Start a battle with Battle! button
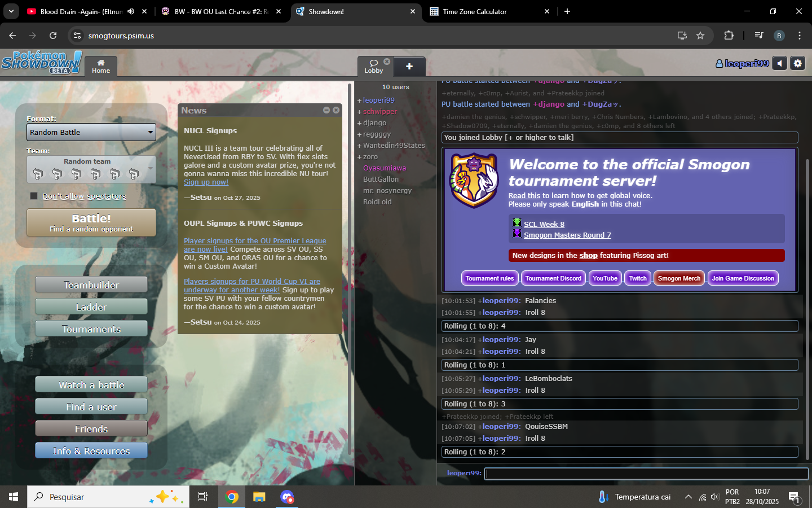The height and width of the screenshot is (508, 812). coord(91,222)
